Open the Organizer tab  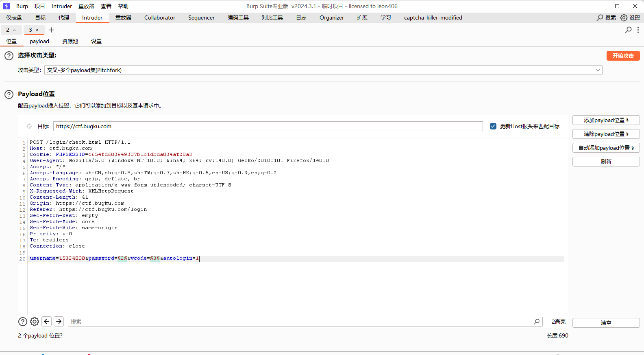click(332, 18)
